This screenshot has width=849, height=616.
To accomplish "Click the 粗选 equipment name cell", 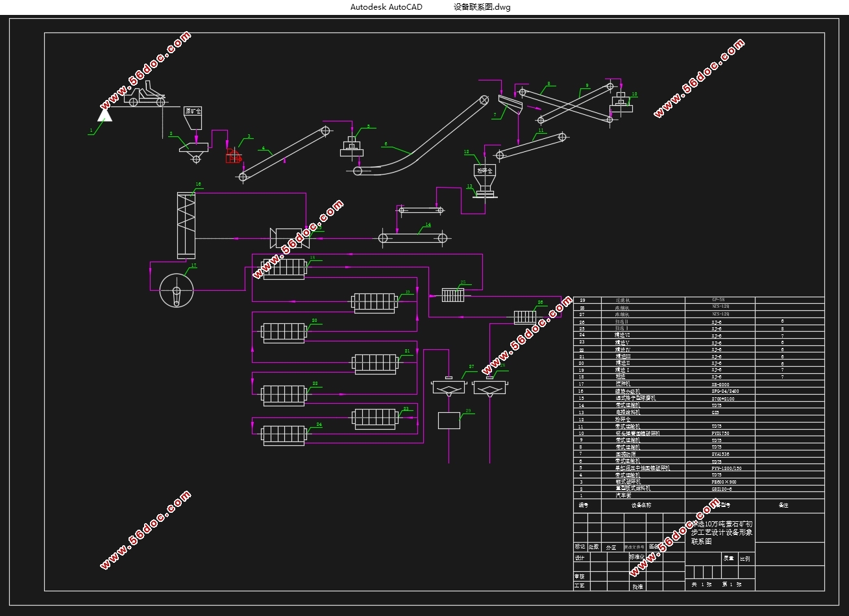I will pos(621,377).
